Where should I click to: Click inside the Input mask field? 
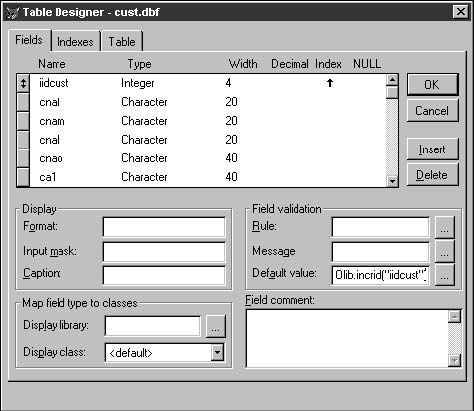(164, 252)
